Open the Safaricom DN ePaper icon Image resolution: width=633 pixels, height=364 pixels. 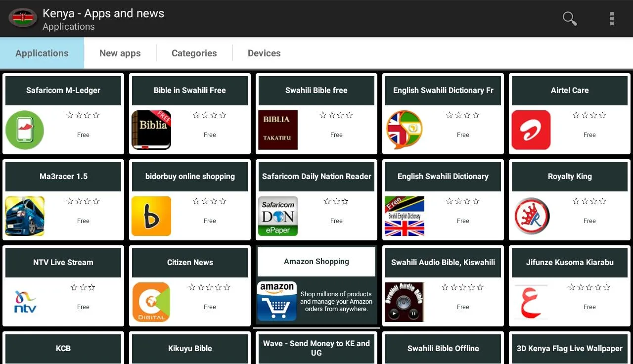click(x=278, y=216)
